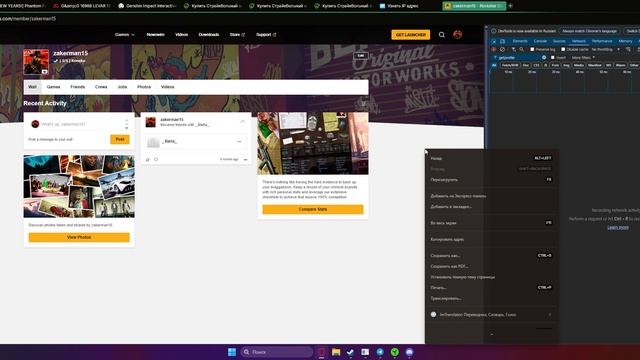Like the friendship activity post
Screen dimensions: 640x360
148,160
